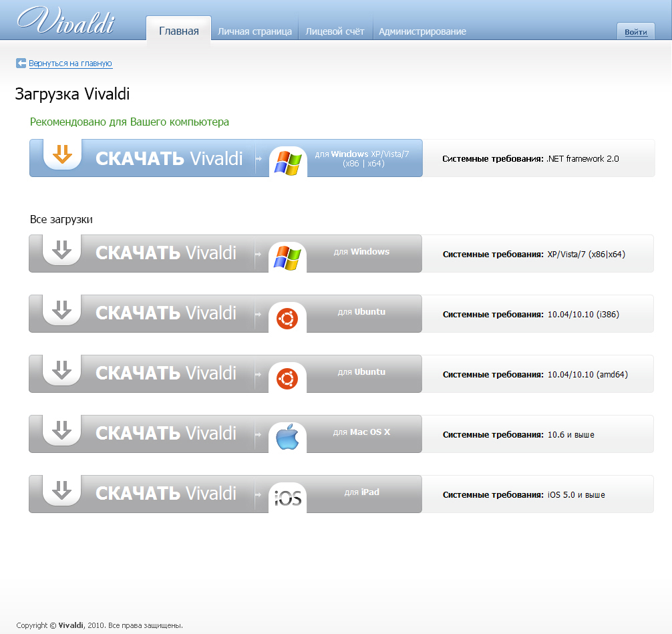The height and width of the screenshot is (634, 672).
Task: Click 'СКАЧАТЬ Vivaldi' in the 'для Windows' row
Action: (x=166, y=253)
